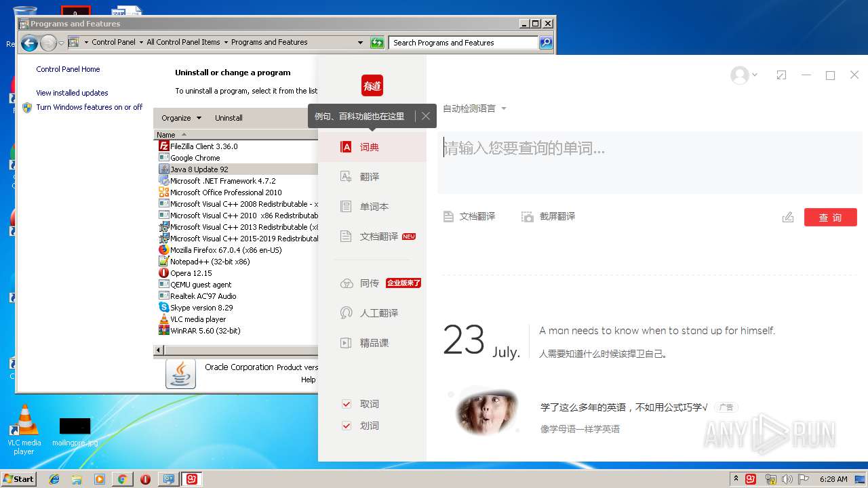Click forward arrow in Programs and Features
This screenshot has height=488, width=868.
pos(47,43)
